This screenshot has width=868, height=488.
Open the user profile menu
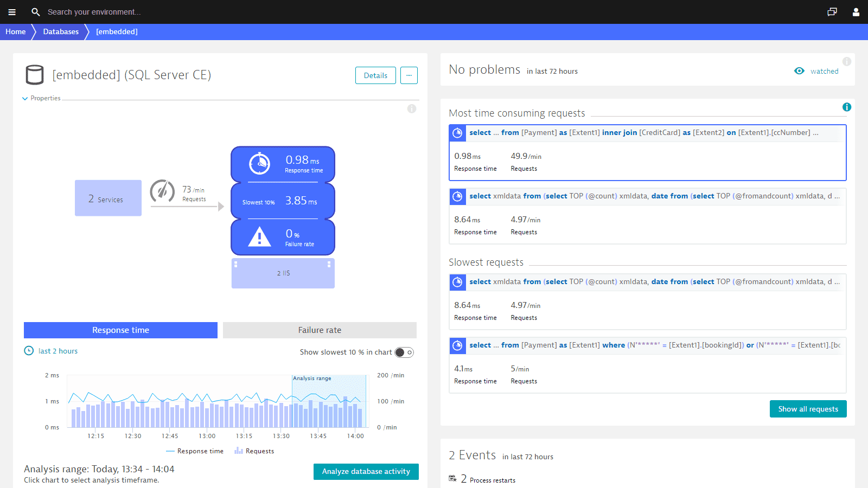(x=856, y=12)
